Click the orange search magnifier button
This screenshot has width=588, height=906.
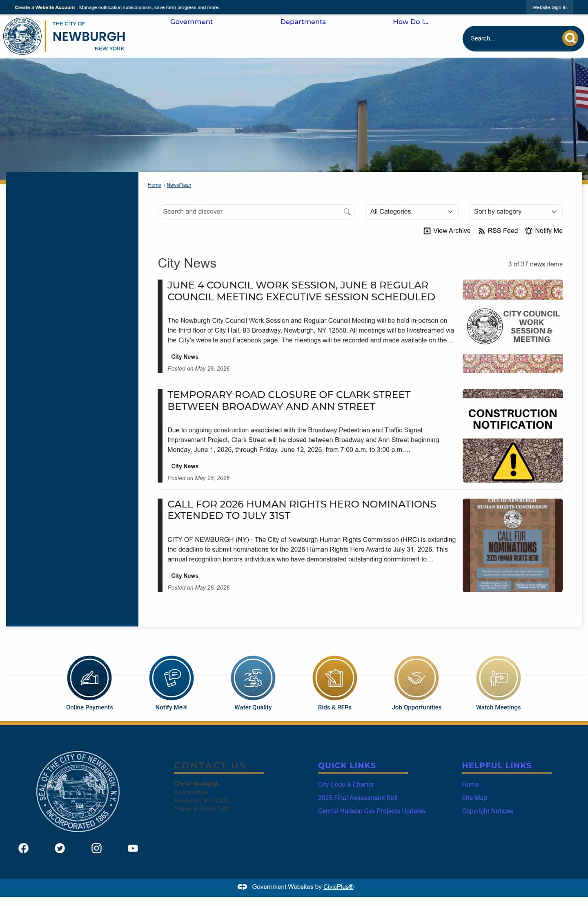click(570, 38)
